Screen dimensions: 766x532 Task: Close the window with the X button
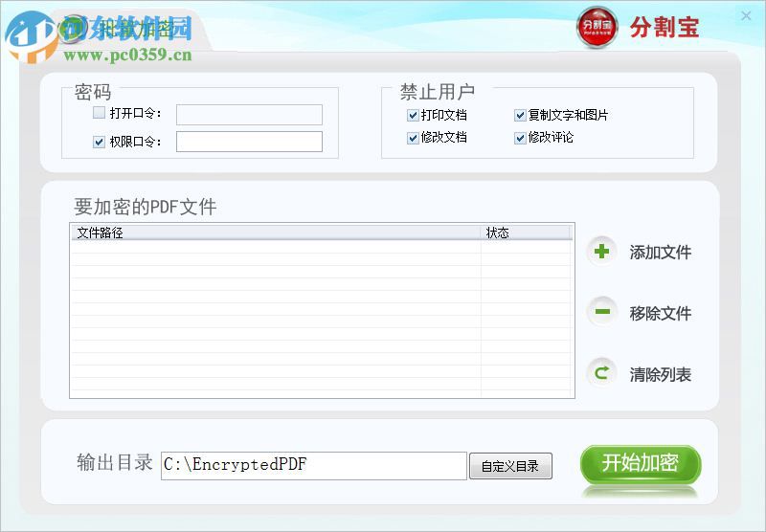[x=746, y=16]
